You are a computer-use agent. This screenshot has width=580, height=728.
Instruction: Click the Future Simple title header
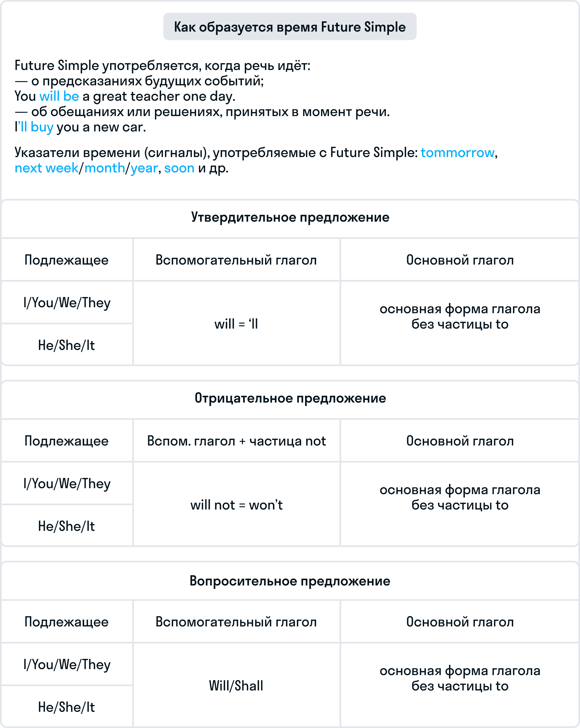point(289,24)
